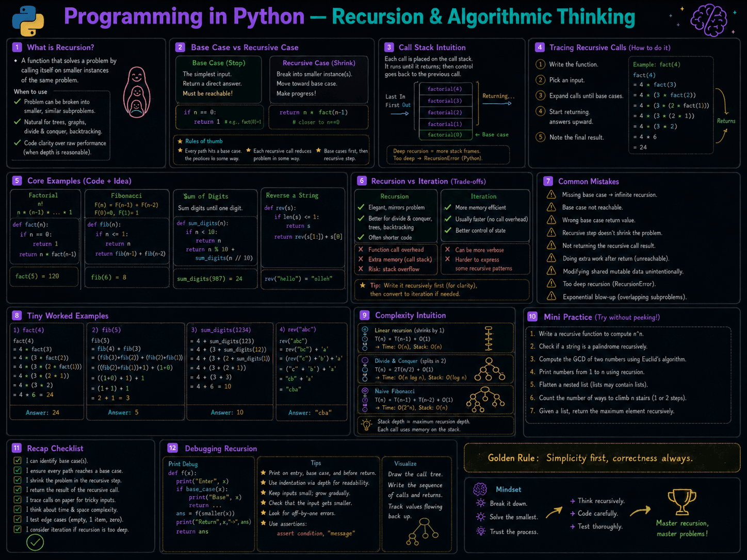Viewport: 747px width, 560px height.
Task: Click the trophy icon above Master recursion
Action: coord(681,502)
